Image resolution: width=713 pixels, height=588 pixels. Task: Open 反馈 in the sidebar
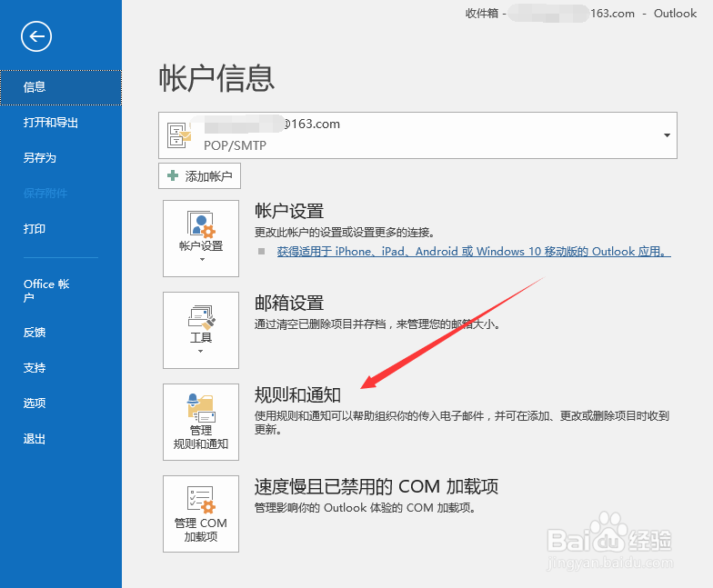click(x=61, y=333)
